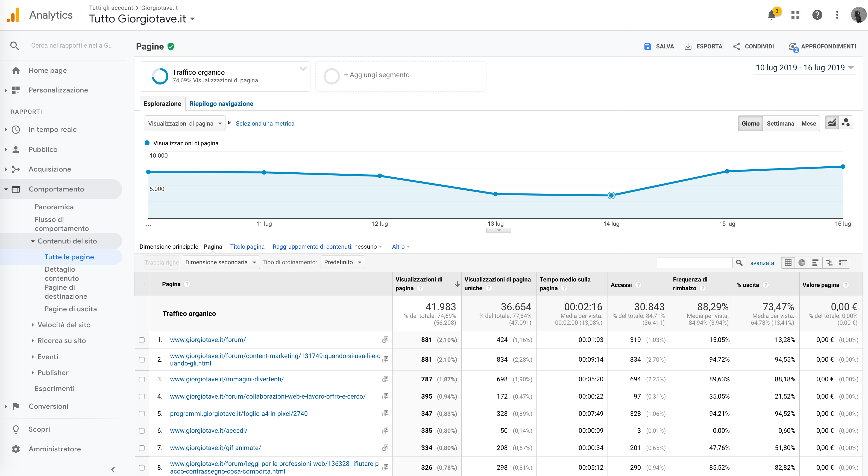This screenshot has width=868, height=476.
Task: Click the table filter search field
Action: coord(695,262)
